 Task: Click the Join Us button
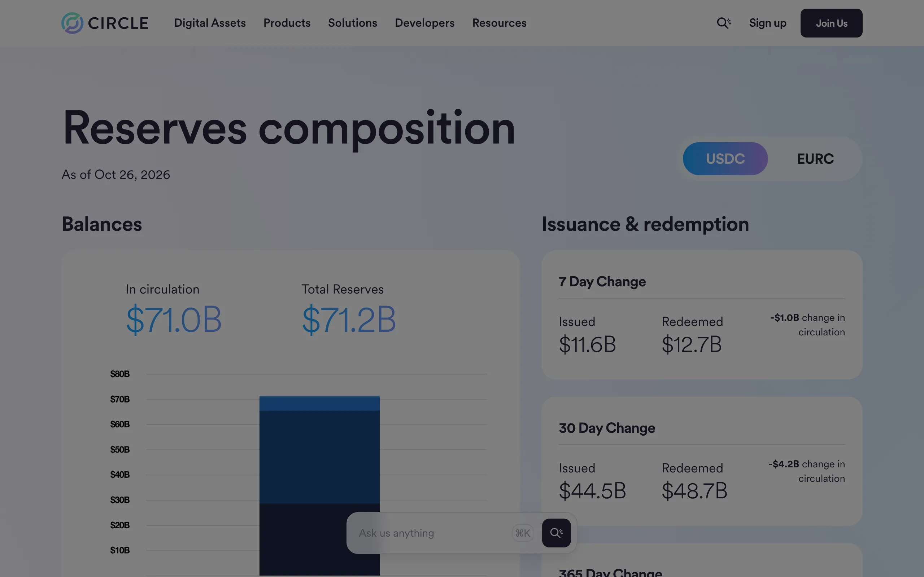[x=831, y=23]
